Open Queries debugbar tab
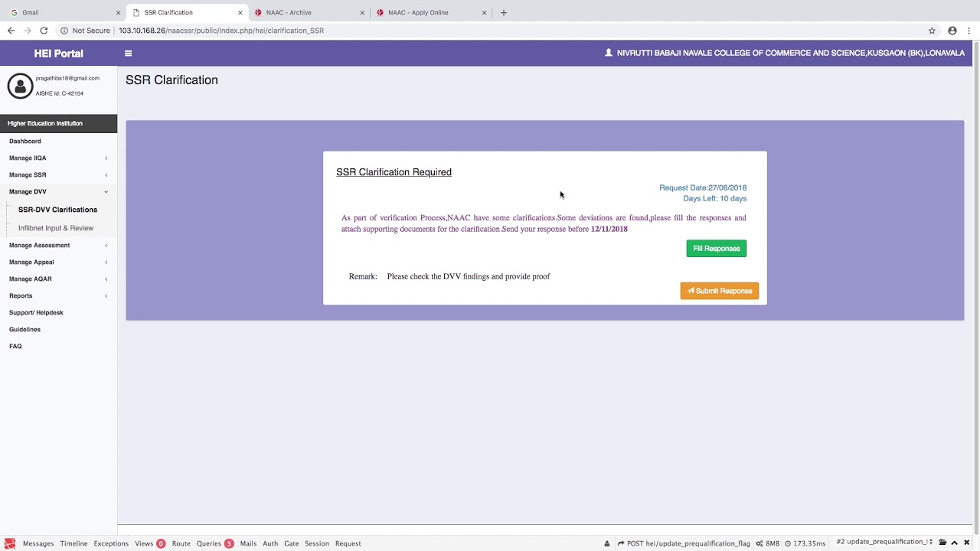This screenshot has width=980, height=551. click(x=214, y=543)
